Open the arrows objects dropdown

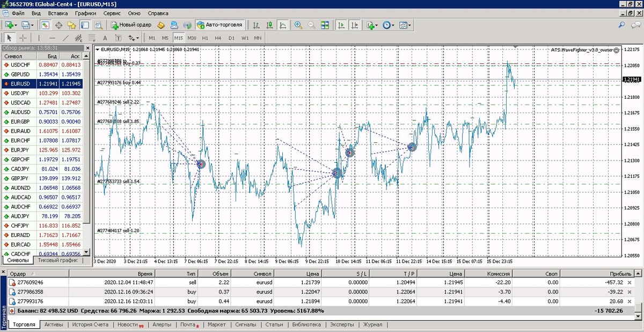click(x=133, y=38)
